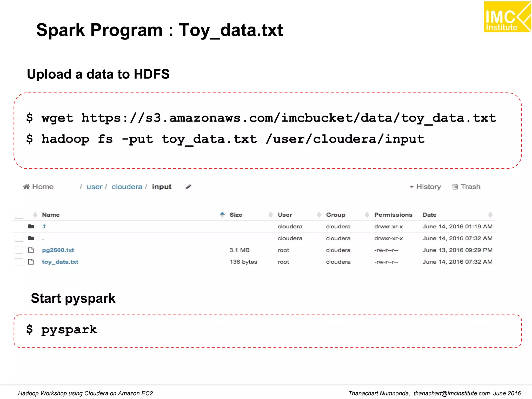Screen dimensions: 532x399
Task: Open the pg2600.txt file link
Action: point(58,250)
